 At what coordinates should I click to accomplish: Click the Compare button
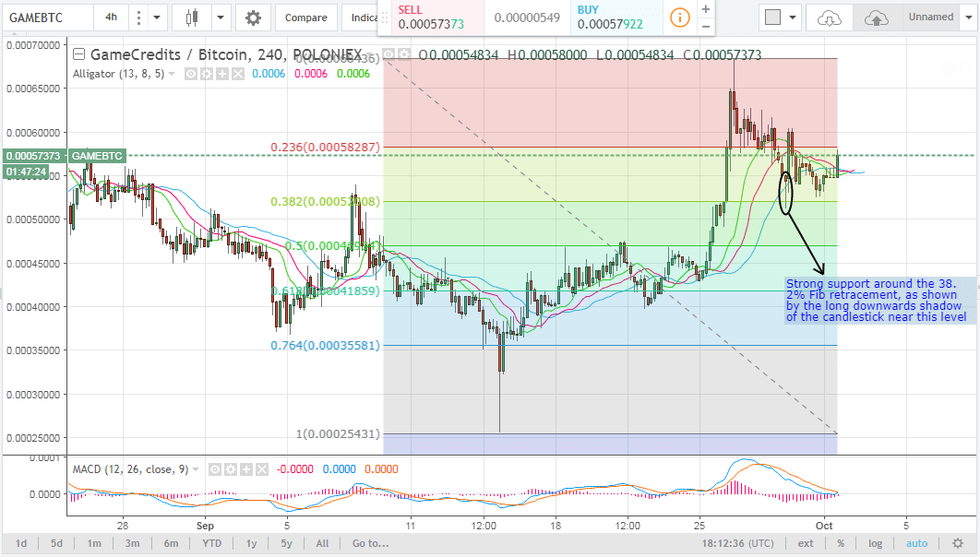coord(305,18)
